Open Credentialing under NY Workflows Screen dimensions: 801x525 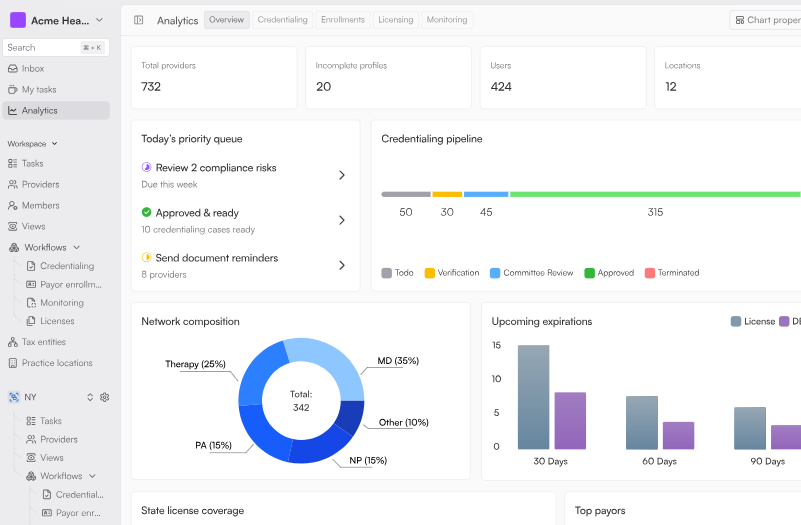(74, 494)
